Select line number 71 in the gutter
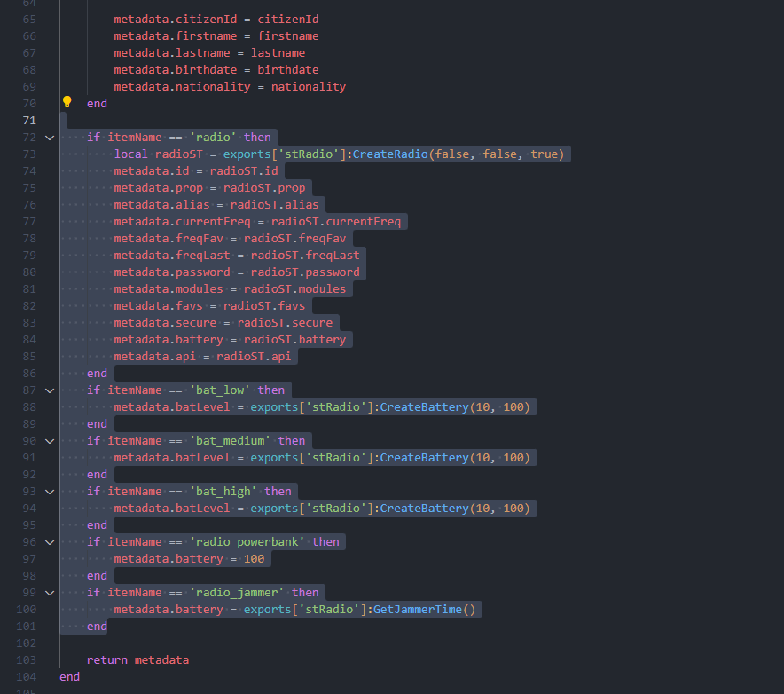 (x=29, y=120)
